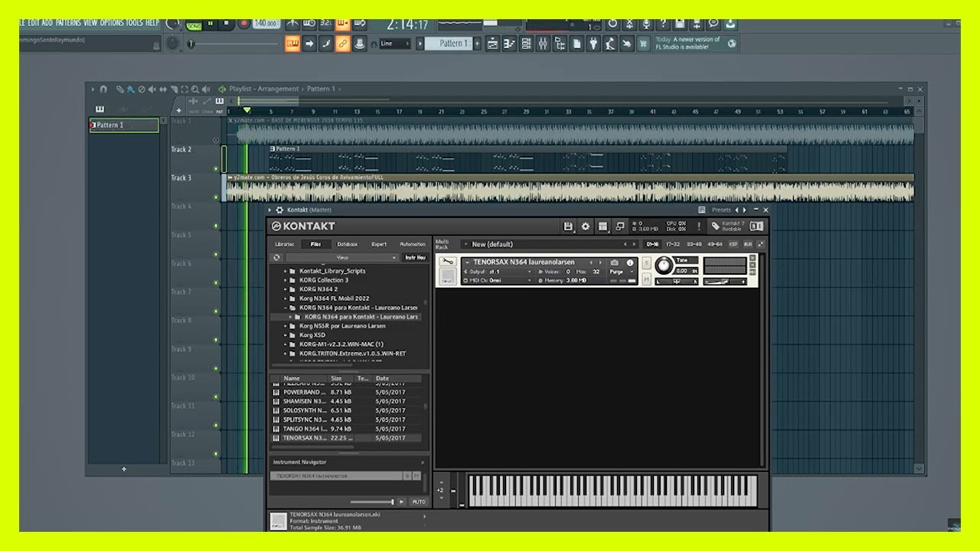
Task: Toggle the orange playlist draw mode icon
Action: [x=292, y=44]
